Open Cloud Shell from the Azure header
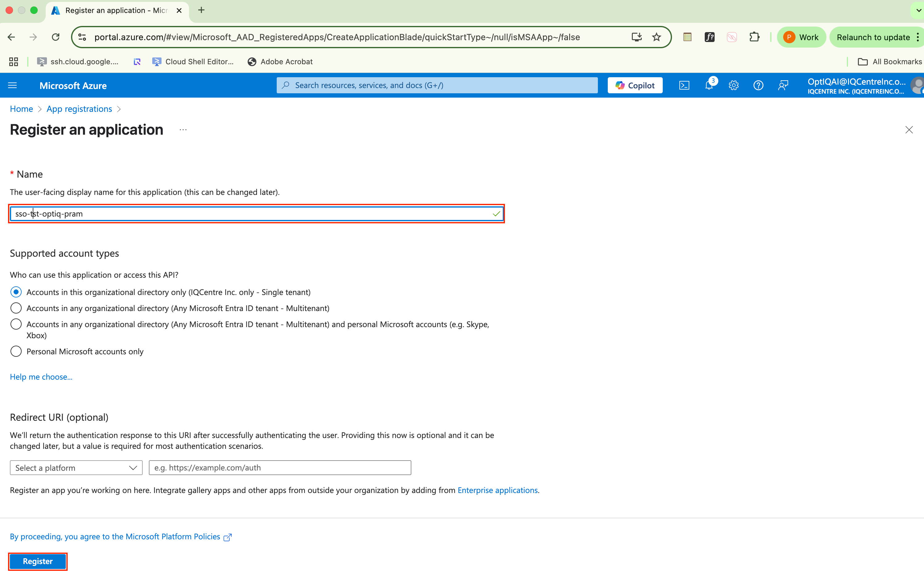Viewport: 924px width, 577px height. point(684,86)
